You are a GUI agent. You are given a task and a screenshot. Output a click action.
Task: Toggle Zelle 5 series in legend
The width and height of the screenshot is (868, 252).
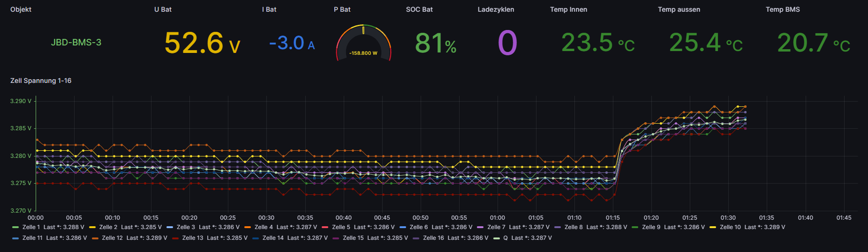point(341,227)
